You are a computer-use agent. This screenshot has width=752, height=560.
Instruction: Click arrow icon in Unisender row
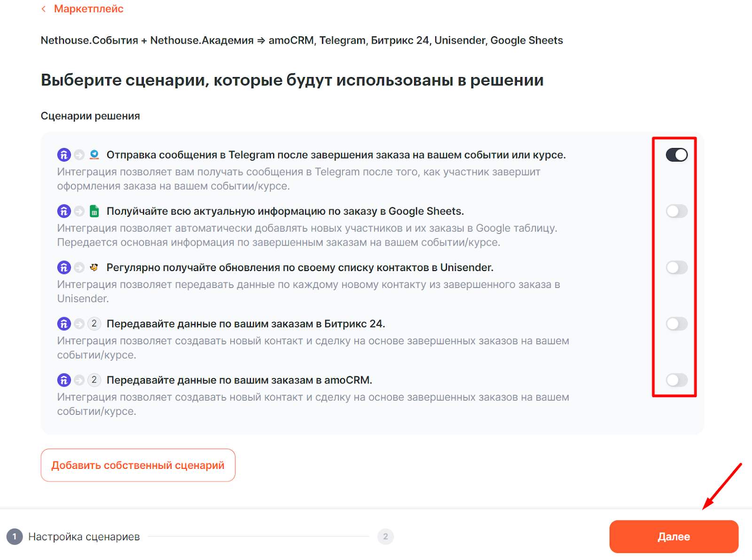(x=79, y=267)
